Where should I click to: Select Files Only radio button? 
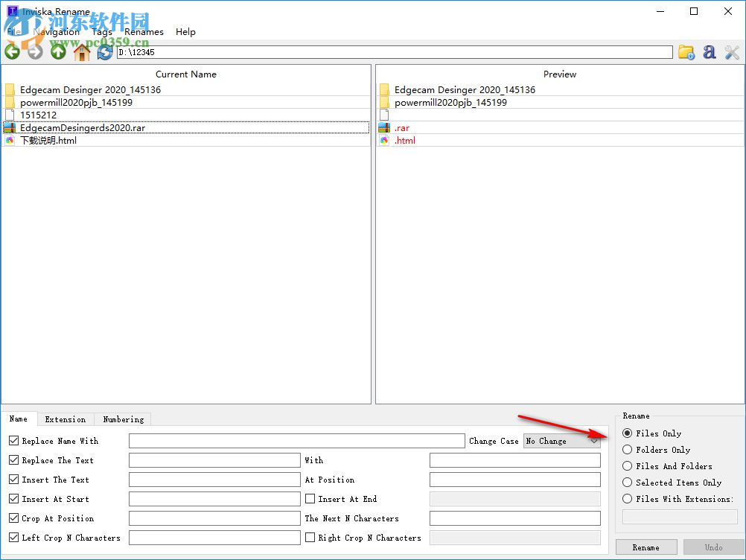pos(628,433)
